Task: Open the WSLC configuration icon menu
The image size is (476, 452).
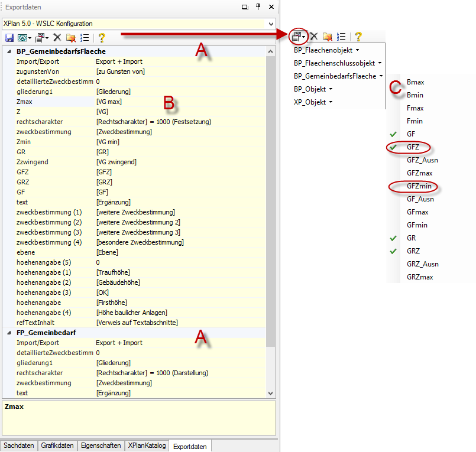Action: 25,38
